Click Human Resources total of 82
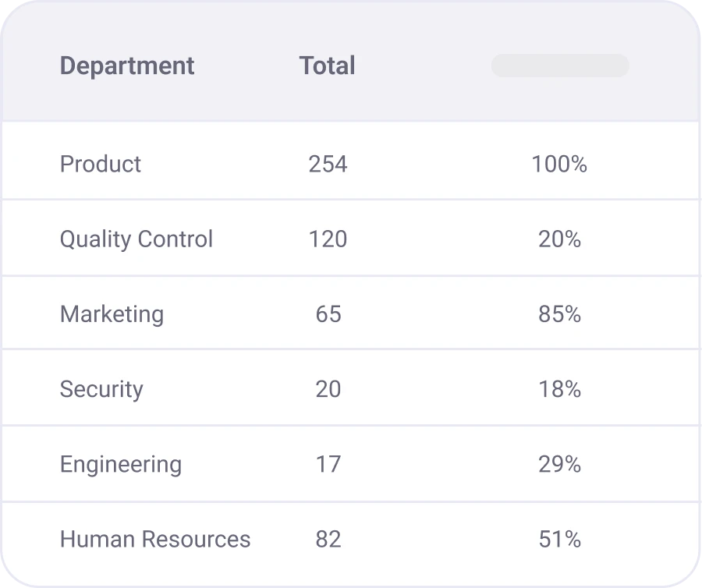 (328, 539)
